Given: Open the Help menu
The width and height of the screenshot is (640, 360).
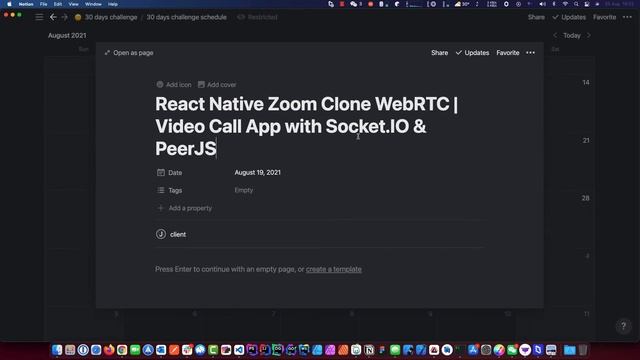Looking at the screenshot, I should (x=113, y=4).
